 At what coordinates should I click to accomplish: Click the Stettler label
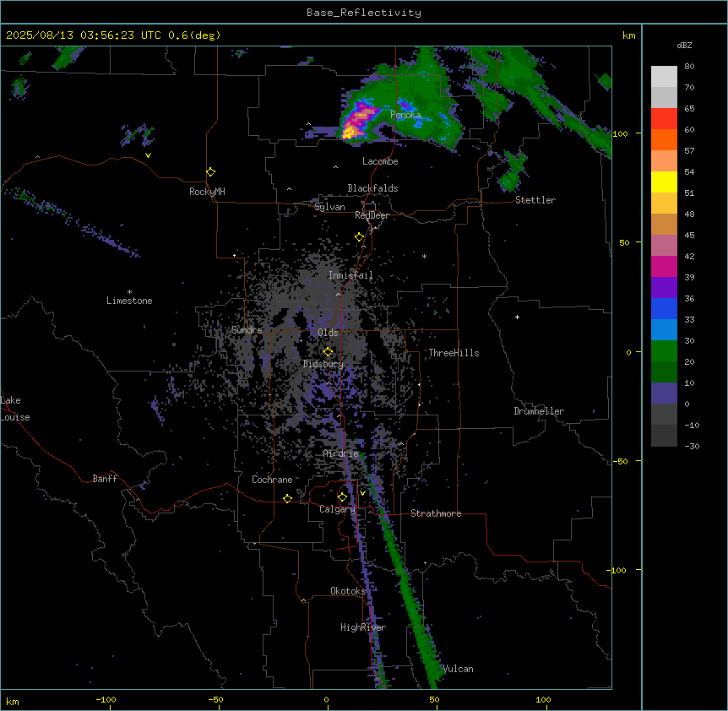pos(535,200)
